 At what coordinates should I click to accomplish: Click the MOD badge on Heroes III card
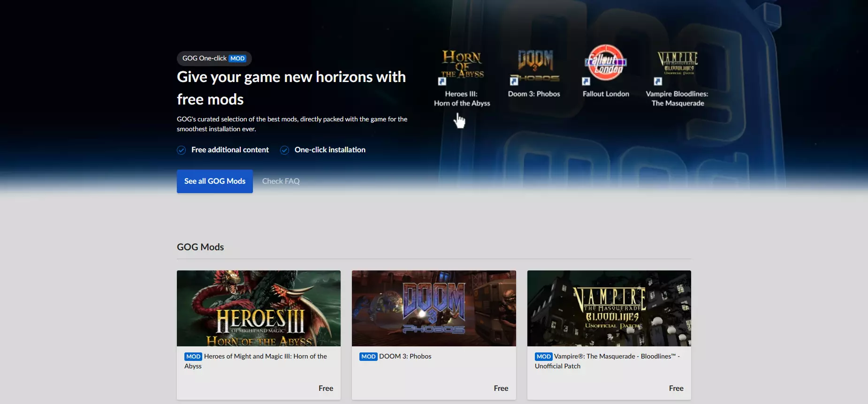click(193, 357)
